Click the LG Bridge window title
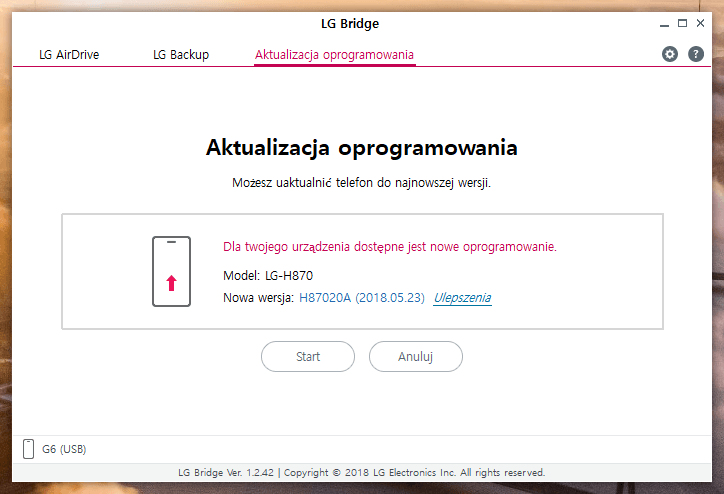 coord(350,24)
